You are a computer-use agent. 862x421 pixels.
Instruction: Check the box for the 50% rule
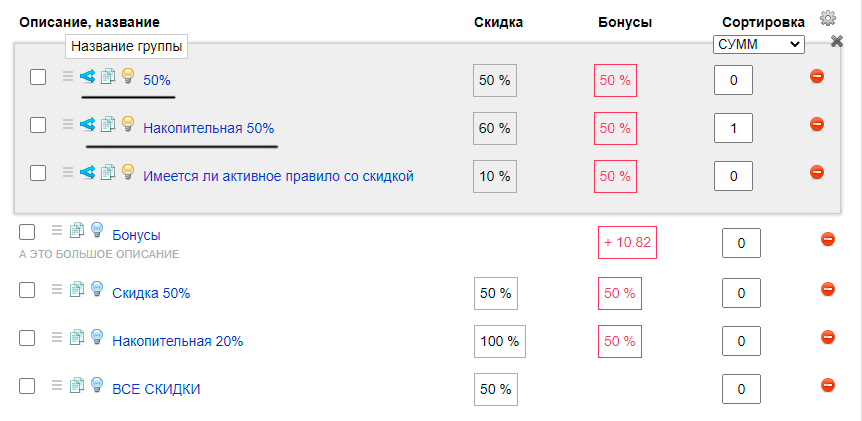coord(38,77)
